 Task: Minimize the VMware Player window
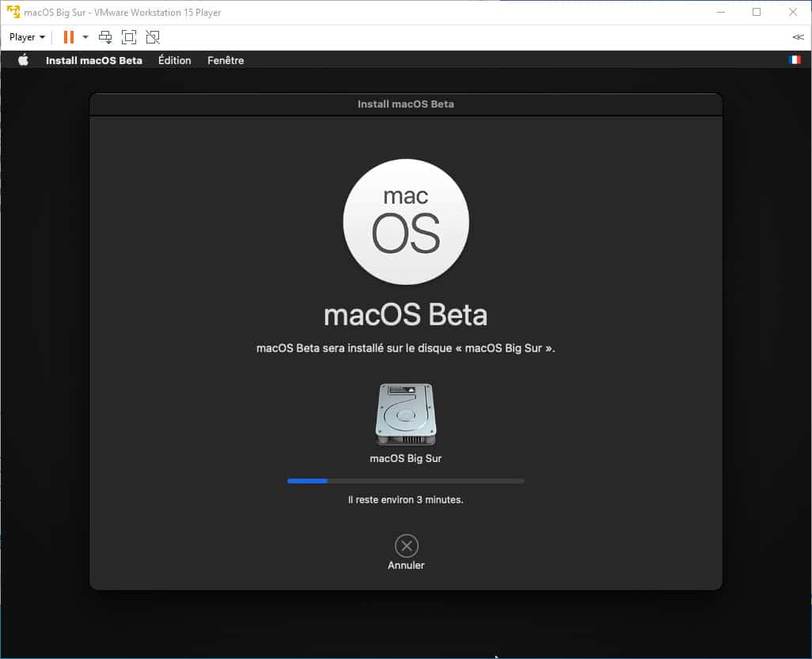pyautogui.click(x=720, y=12)
